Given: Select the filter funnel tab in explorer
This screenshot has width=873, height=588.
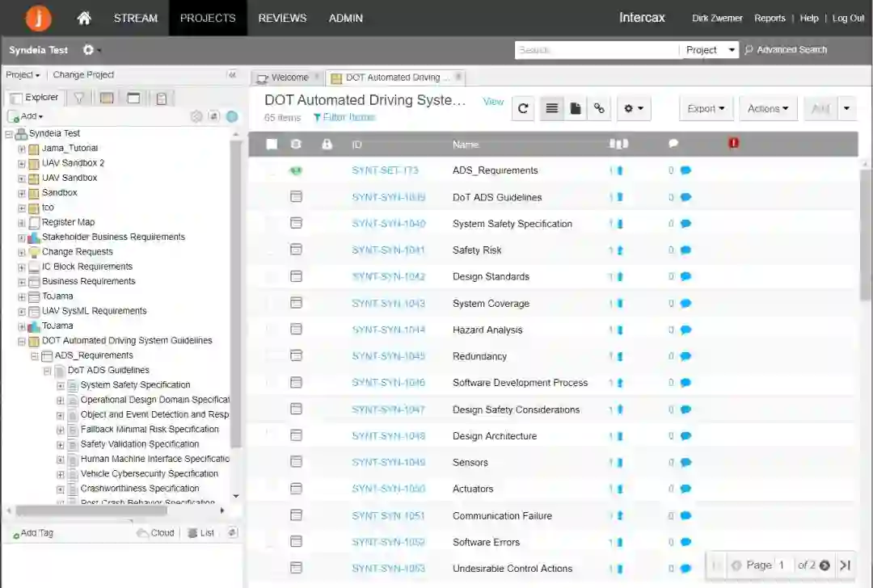Looking at the screenshot, I should click(79, 98).
